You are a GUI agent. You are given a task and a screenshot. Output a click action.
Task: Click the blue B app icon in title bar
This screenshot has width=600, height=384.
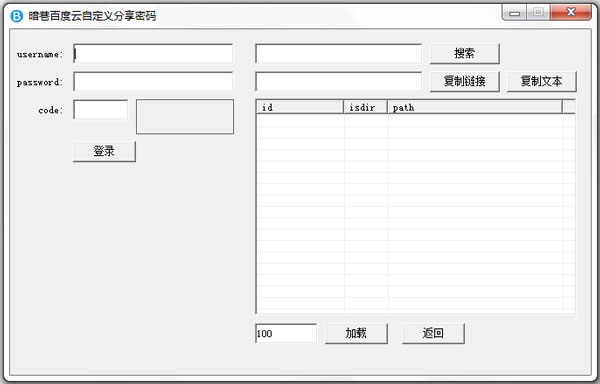click(x=16, y=16)
